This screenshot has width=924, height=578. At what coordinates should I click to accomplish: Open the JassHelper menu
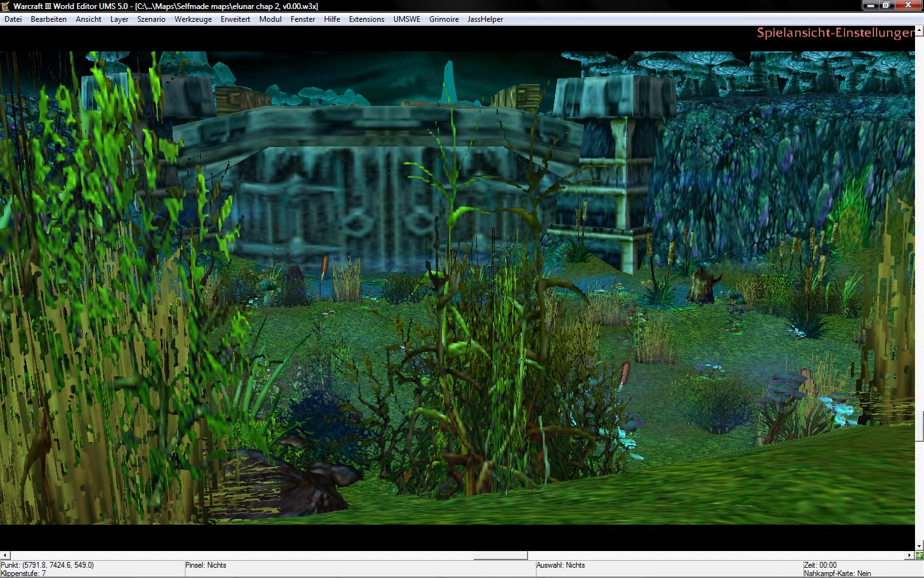[486, 19]
